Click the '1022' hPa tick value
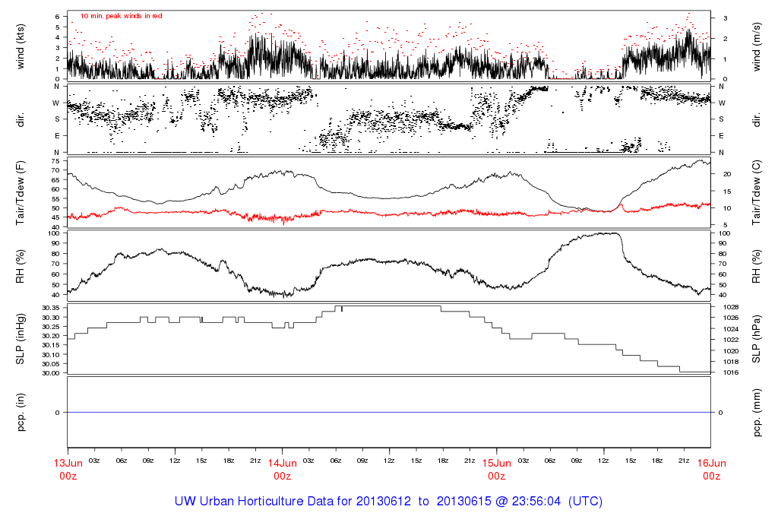 coord(731,340)
